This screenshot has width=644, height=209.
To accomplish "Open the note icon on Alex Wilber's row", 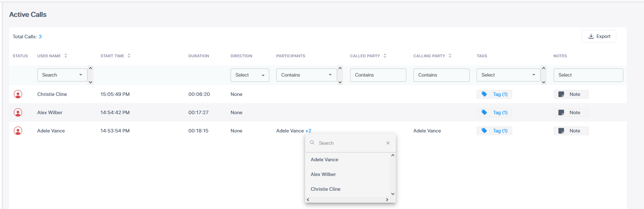I will pos(561,112).
